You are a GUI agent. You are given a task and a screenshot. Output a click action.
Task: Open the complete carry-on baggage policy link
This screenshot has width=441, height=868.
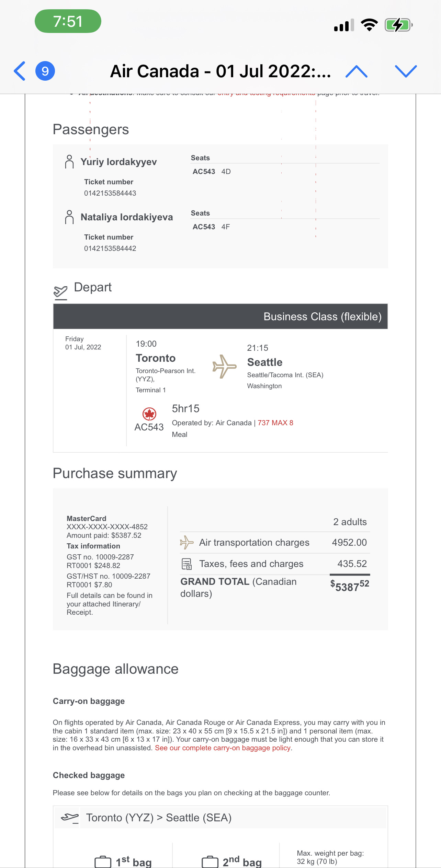pyautogui.click(x=223, y=748)
